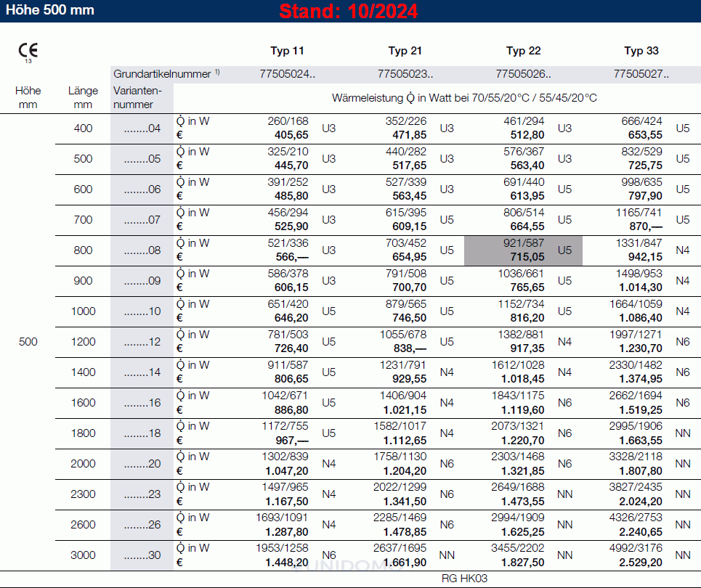Click base article number 77505027..
Screen dimensions: 701x588
click(x=641, y=73)
